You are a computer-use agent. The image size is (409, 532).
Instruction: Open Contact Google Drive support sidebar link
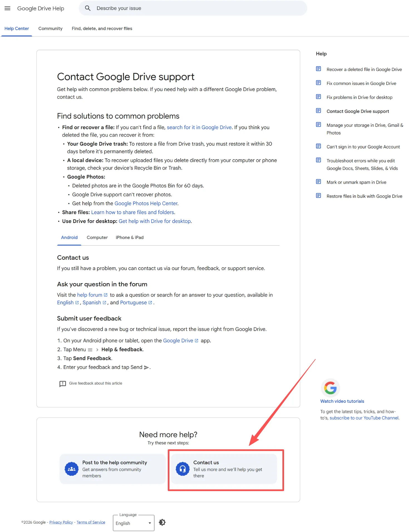(358, 111)
